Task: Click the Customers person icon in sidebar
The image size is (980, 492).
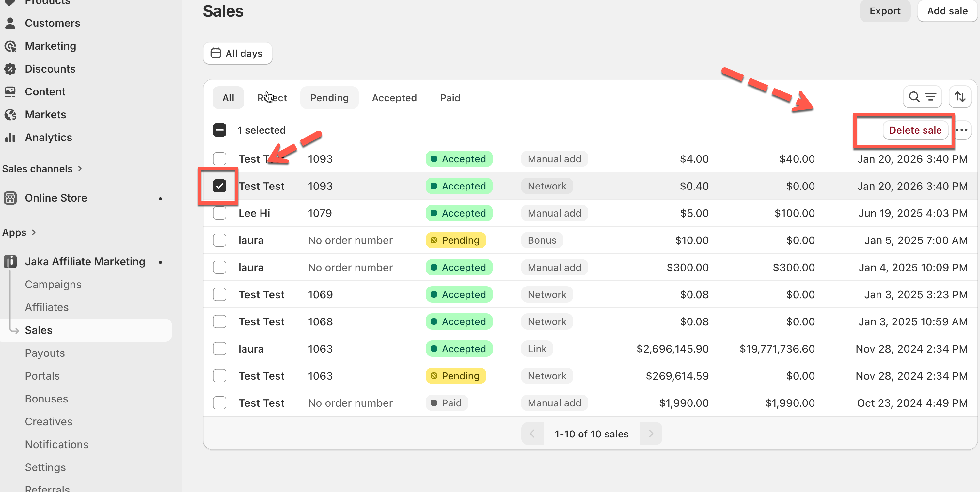Action: [x=10, y=23]
